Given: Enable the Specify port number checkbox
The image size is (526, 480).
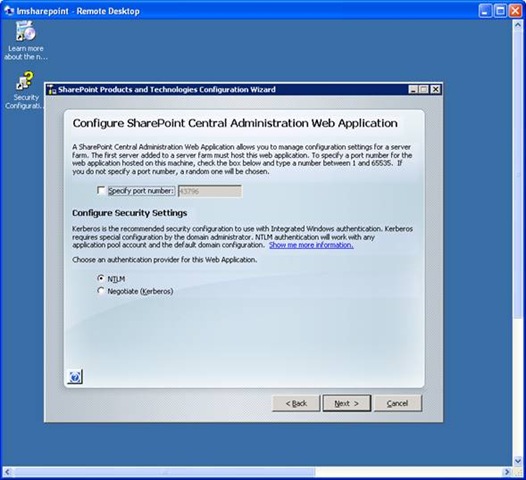Looking at the screenshot, I should 101,191.
